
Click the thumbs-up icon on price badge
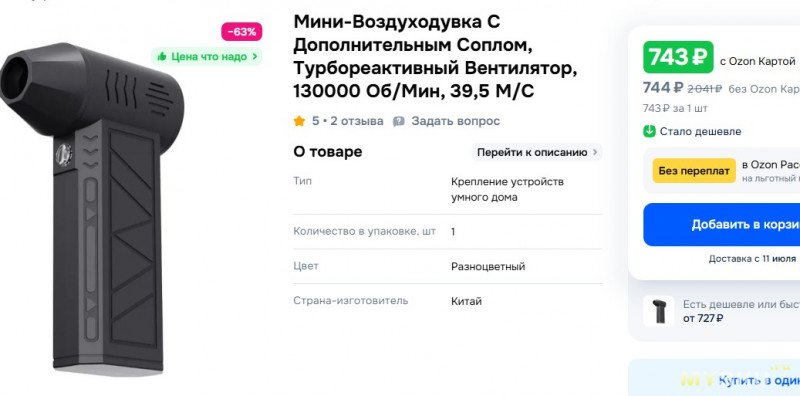(x=162, y=57)
